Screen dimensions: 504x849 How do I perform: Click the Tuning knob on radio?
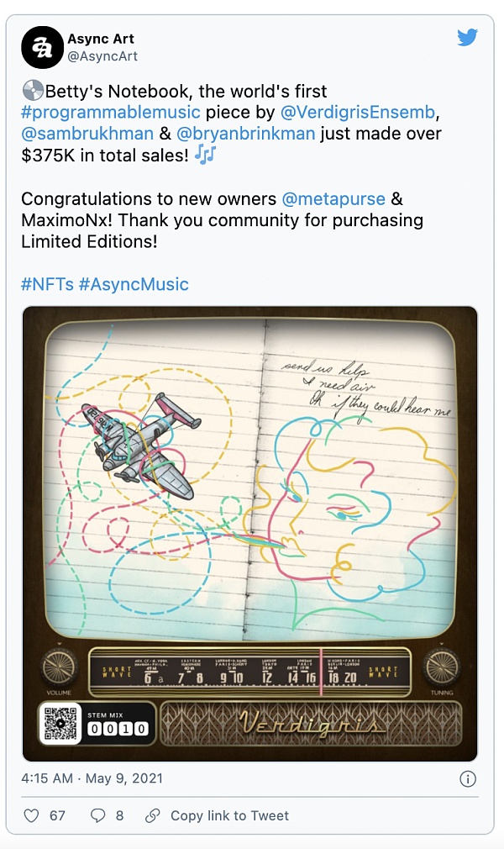pos(441,667)
